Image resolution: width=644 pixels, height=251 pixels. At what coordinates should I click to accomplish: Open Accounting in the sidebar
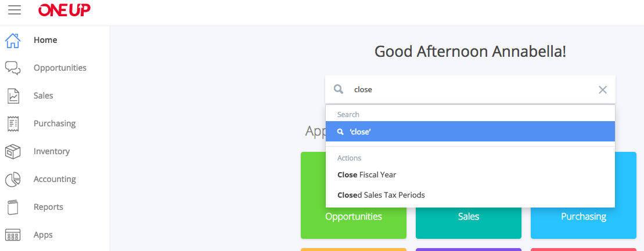point(55,179)
